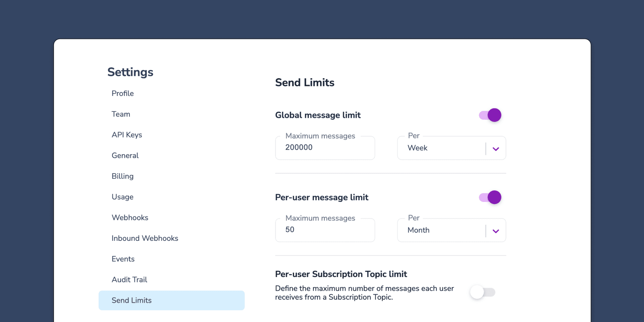Open the Audit Trail section
Viewport: 644px width, 322px height.
pyautogui.click(x=129, y=279)
